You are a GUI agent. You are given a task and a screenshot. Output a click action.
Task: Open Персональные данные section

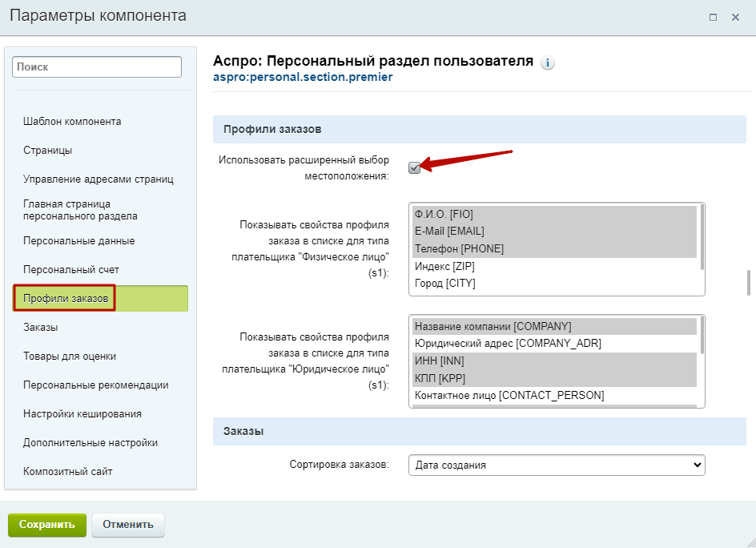tap(79, 240)
